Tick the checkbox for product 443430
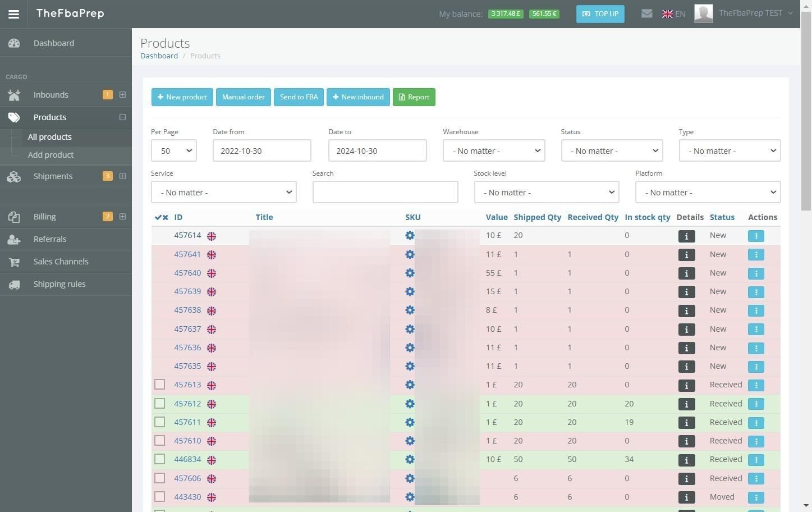Viewport: 812px width, 512px height. coord(160,497)
